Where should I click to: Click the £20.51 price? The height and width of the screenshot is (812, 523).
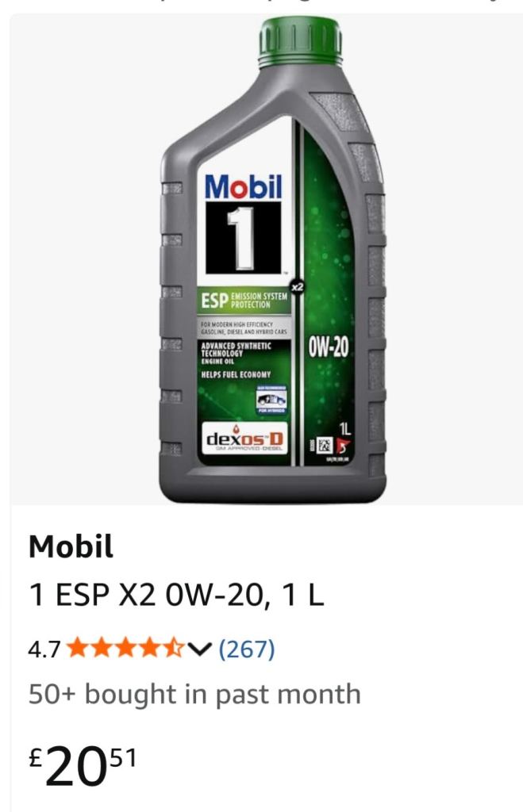point(83,765)
